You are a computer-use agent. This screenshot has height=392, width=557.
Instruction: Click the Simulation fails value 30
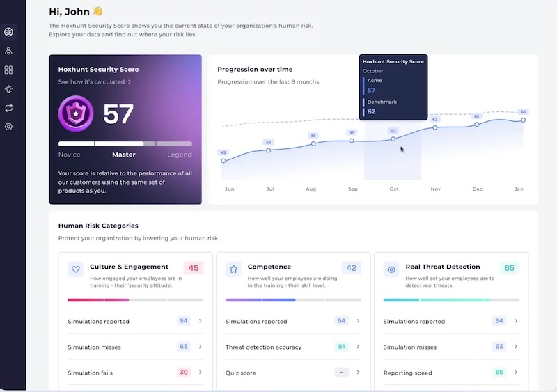[x=184, y=372]
